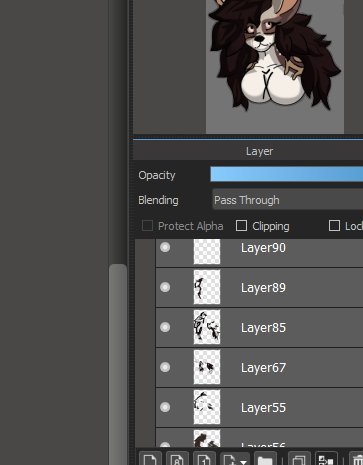The image size is (363, 465).
Task: Tick the Lock checkbox
Action: 334,226
